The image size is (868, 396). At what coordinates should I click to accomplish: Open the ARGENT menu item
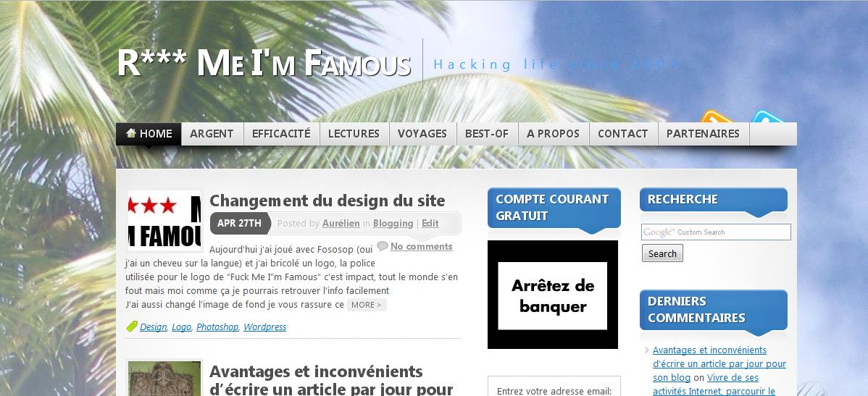coord(212,134)
